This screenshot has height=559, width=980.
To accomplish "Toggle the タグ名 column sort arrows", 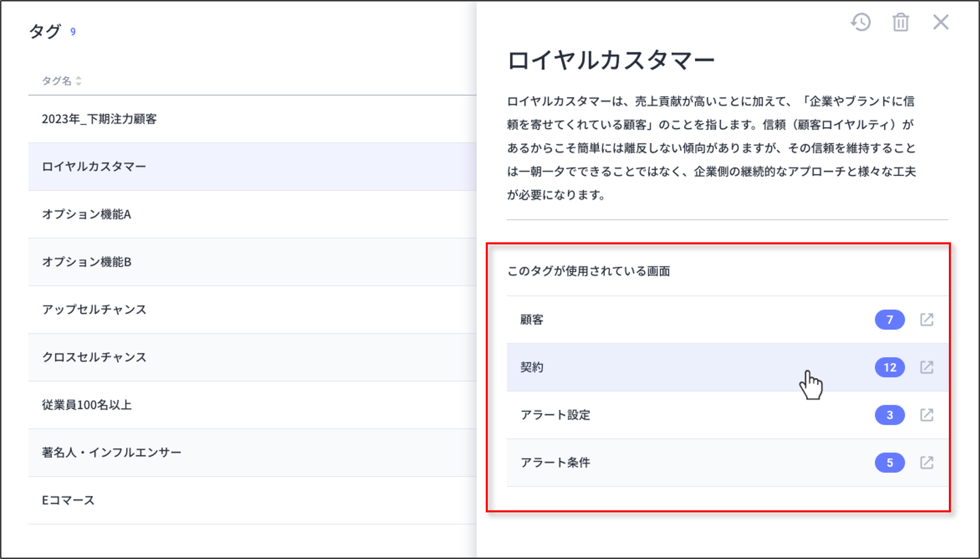I will point(79,81).
